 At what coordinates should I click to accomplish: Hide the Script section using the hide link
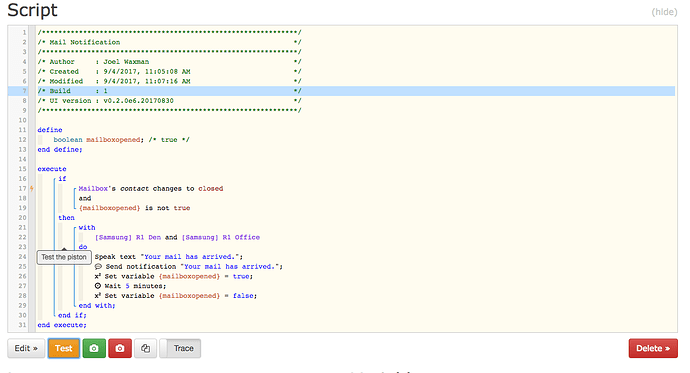coord(664,12)
